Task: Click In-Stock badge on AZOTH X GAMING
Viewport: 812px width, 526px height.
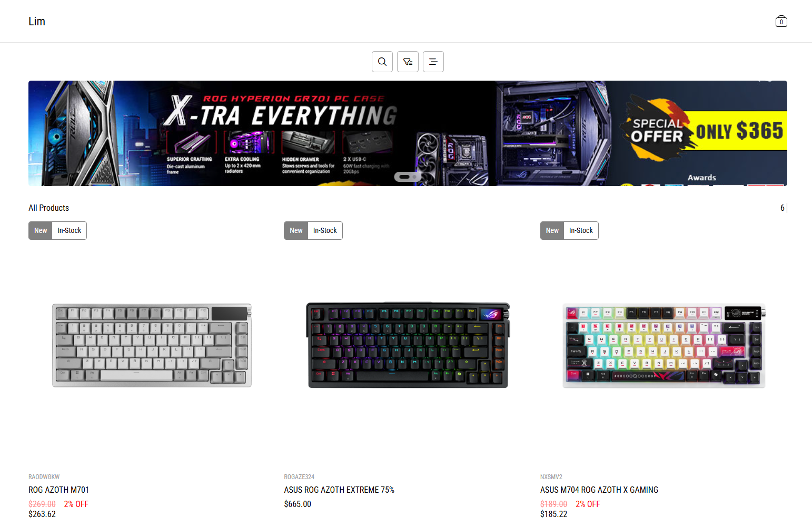Action: [x=581, y=230]
